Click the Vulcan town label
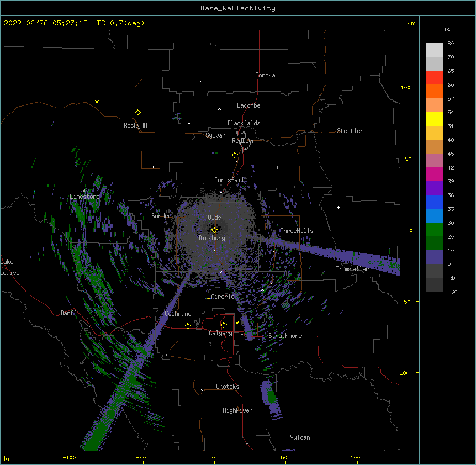 pyautogui.click(x=300, y=437)
